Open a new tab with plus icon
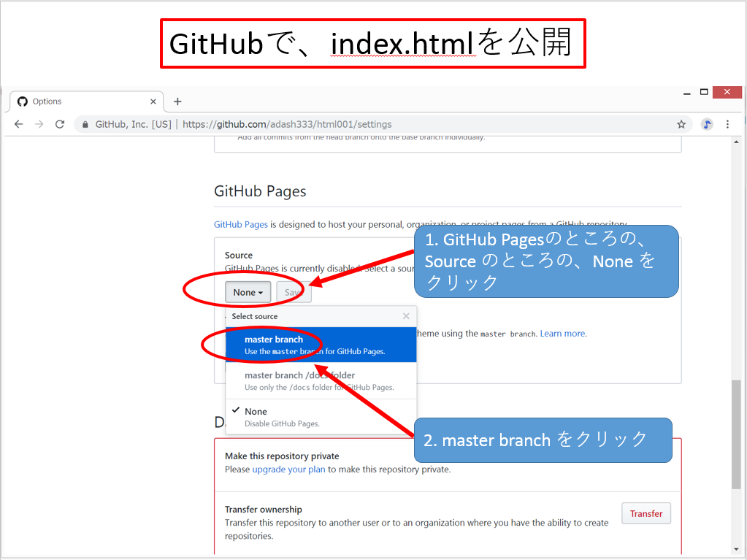Image resolution: width=747 pixels, height=560 pixels. coord(177,101)
